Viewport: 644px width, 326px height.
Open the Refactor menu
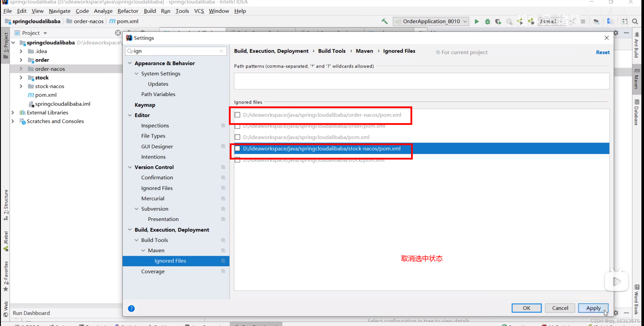128,11
